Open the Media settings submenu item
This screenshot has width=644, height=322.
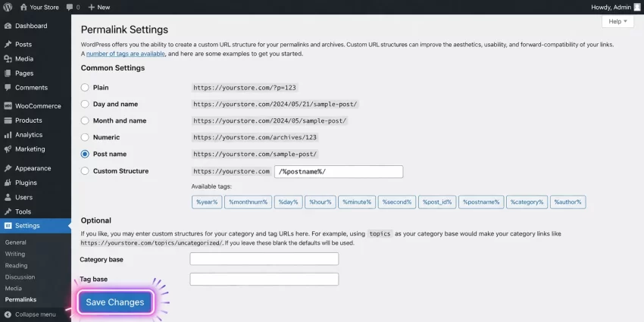coord(14,289)
